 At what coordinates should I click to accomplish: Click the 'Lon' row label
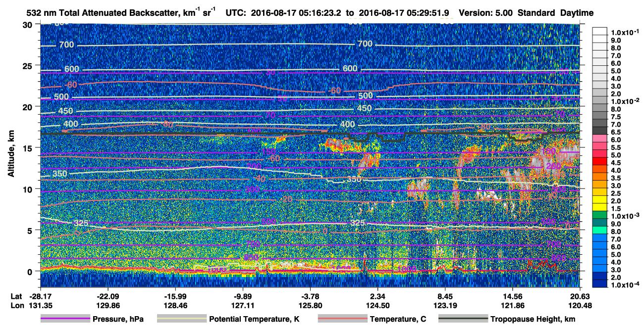click(16, 305)
